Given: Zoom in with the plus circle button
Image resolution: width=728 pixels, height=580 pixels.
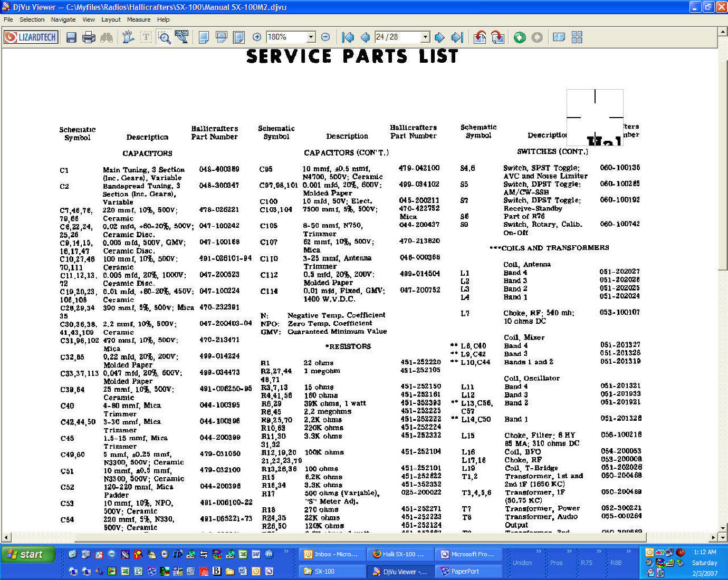Looking at the screenshot, I should (x=257, y=37).
